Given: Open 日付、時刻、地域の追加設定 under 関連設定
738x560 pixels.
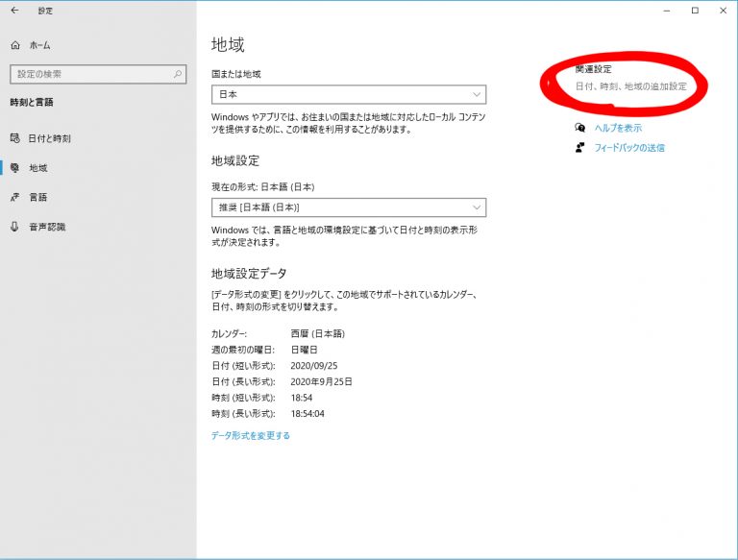Looking at the screenshot, I should pos(630,86).
